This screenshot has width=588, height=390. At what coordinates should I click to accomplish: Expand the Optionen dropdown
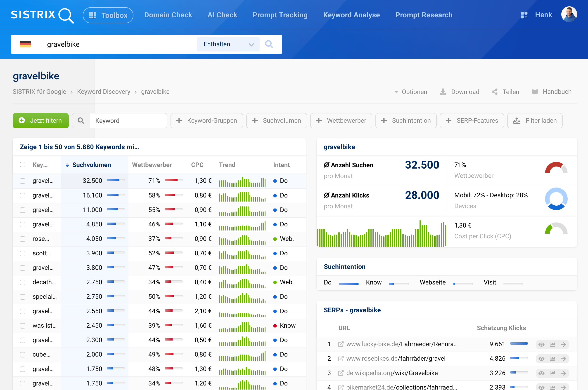pos(411,92)
